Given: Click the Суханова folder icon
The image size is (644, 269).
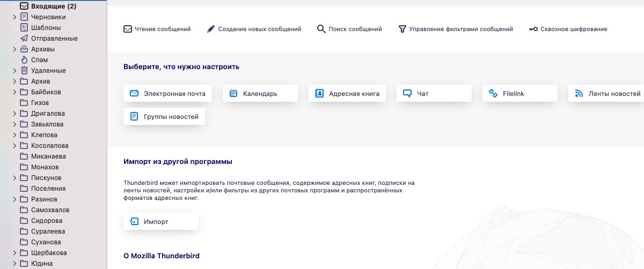Looking at the screenshot, I should click(x=24, y=242).
